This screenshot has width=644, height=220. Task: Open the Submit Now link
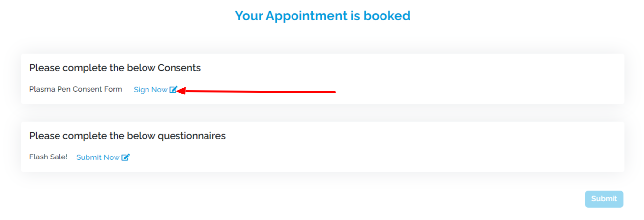click(98, 157)
